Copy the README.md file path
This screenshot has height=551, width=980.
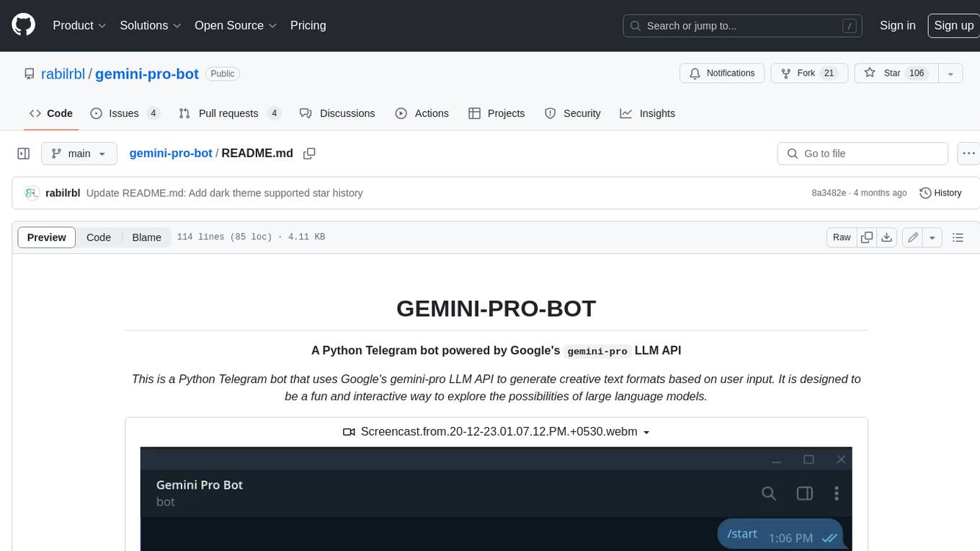[x=310, y=154]
